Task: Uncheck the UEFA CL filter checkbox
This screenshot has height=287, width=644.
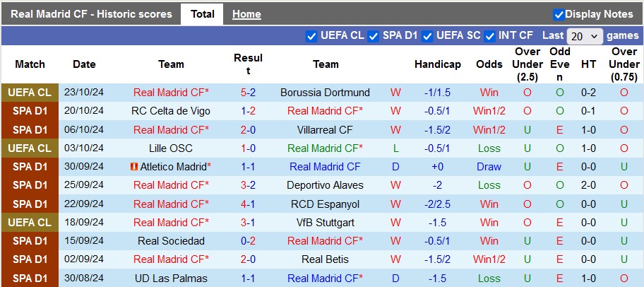Action: pos(311,36)
